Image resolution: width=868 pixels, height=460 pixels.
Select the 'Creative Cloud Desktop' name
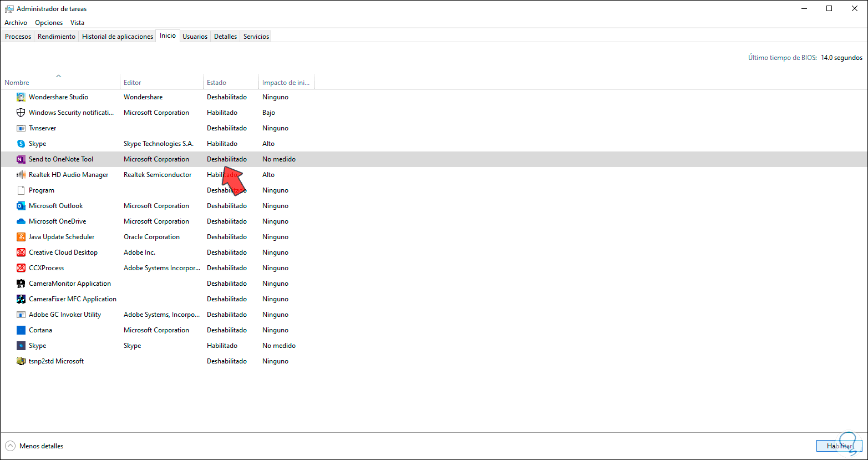63,252
